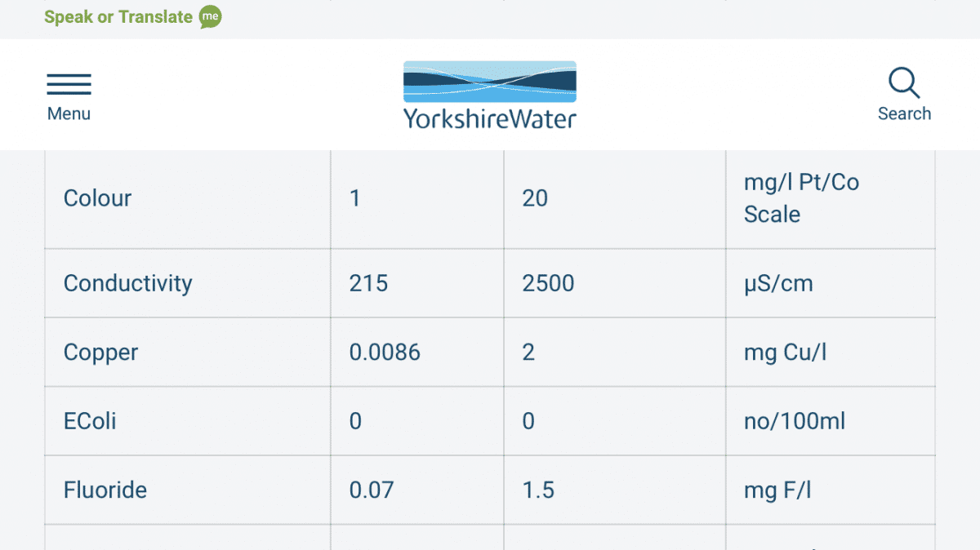Click the Fluoride limit 1.5
The image size is (980, 550).
click(538, 490)
